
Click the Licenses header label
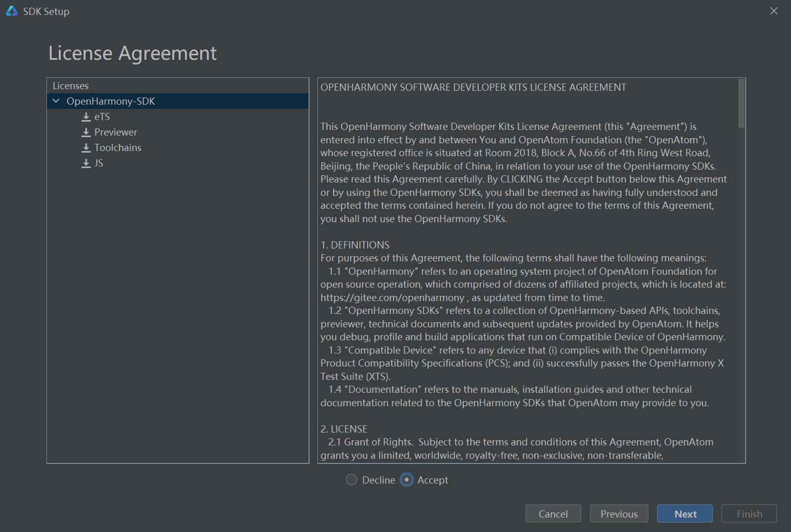71,86
